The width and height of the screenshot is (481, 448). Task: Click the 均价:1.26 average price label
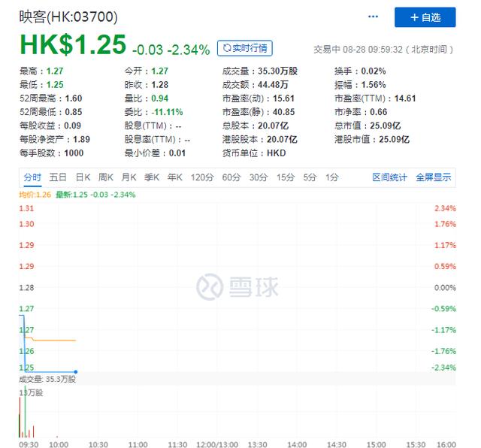(35, 195)
